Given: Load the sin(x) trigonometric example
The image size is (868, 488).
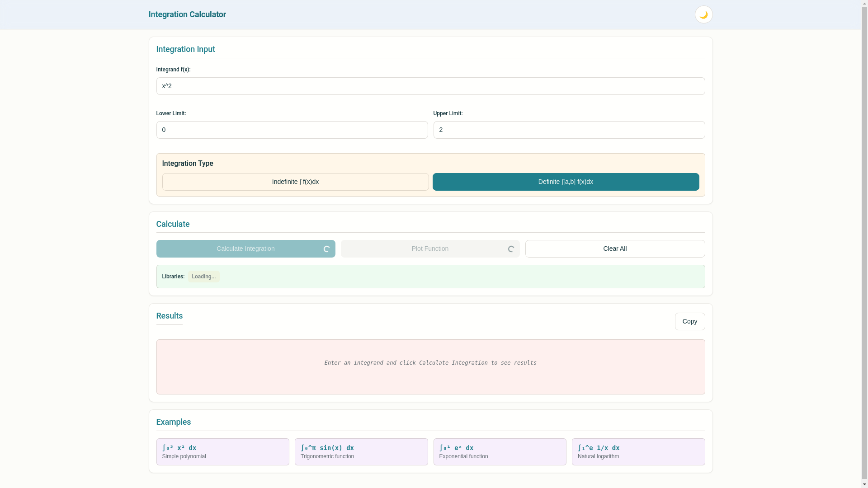Looking at the screenshot, I should point(361,452).
